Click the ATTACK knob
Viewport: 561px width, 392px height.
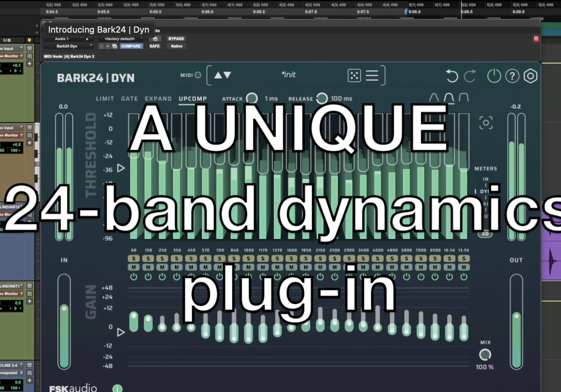[252, 98]
